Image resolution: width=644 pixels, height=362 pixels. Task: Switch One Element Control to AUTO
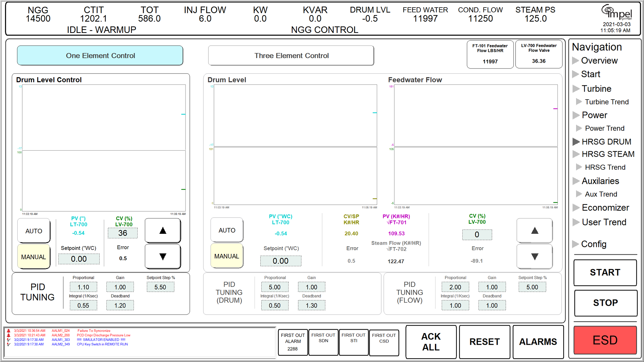click(34, 231)
